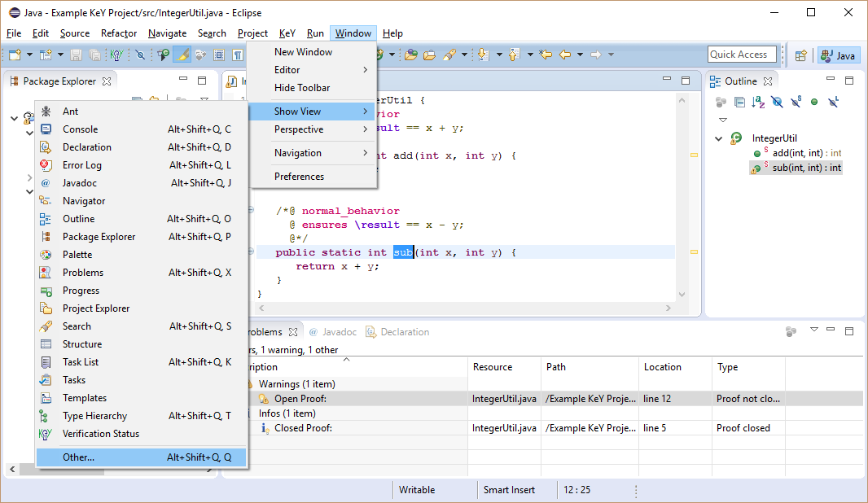The width and height of the screenshot is (868, 503).
Task: Toggle alphabetical Sort in Outline toolbar
Action: [758, 102]
